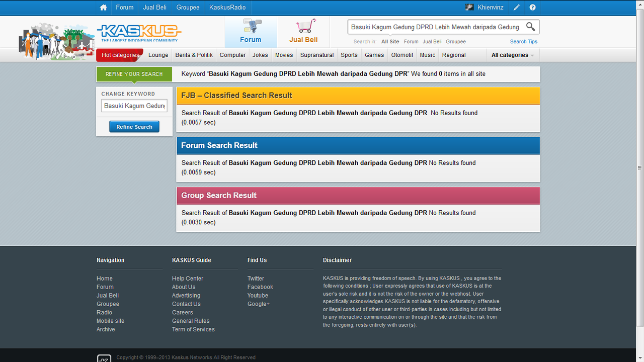
Task: Open the Games category
Action: coord(374,55)
